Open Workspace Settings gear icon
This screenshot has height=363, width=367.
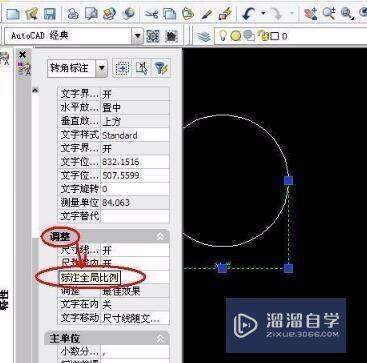click(153, 36)
